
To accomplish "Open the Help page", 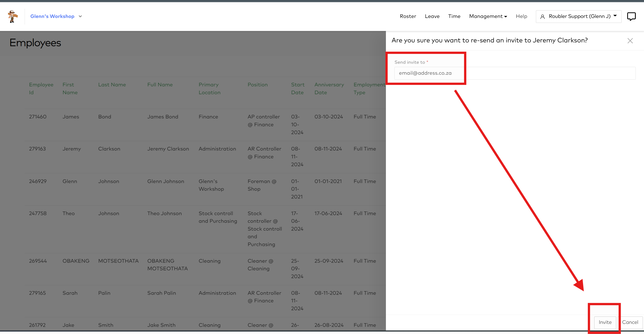I will coord(522,16).
